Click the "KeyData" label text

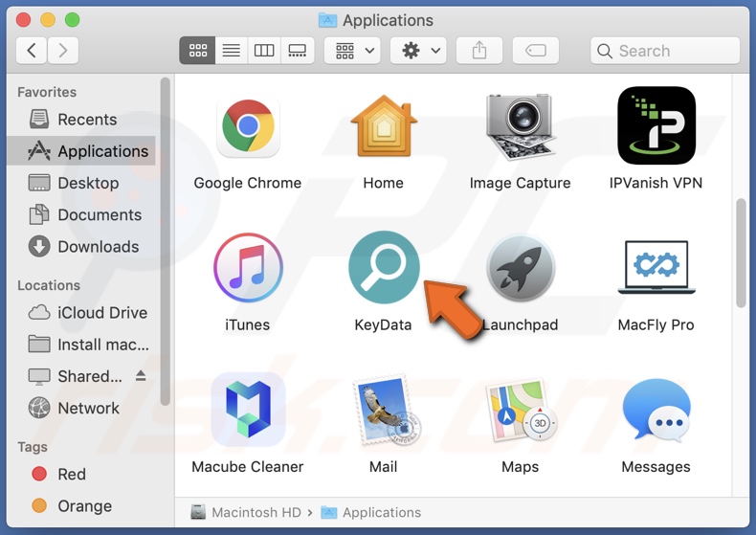pyautogui.click(x=384, y=324)
